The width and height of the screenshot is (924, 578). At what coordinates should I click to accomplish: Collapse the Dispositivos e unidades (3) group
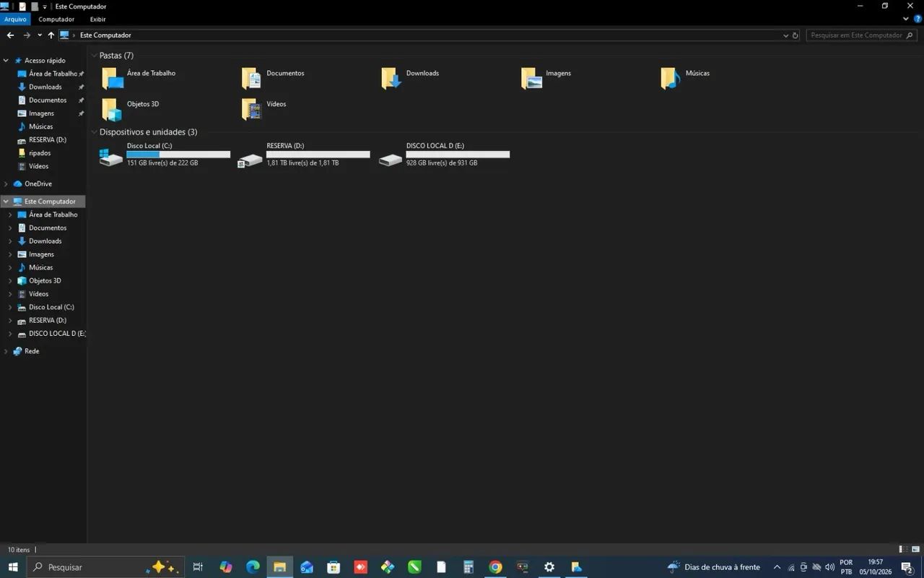pos(94,132)
